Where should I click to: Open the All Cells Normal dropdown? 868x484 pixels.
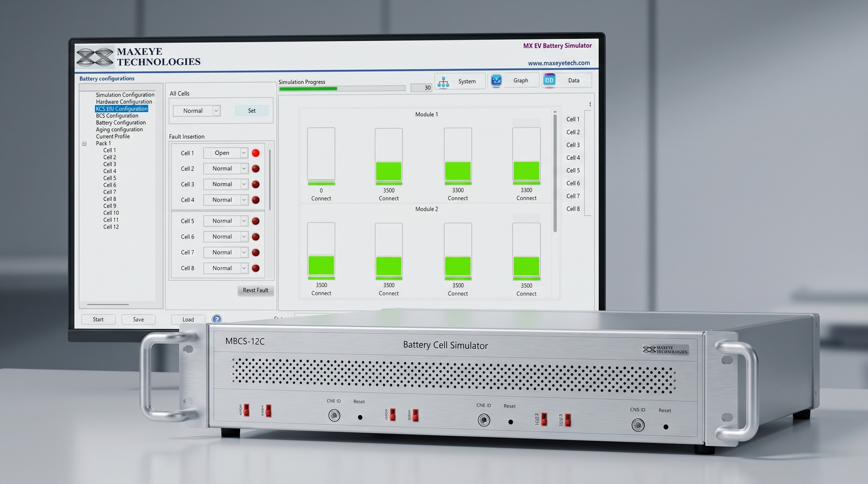pos(197,111)
